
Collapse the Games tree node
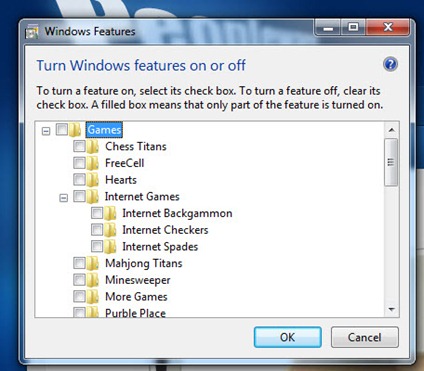[46, 131]
